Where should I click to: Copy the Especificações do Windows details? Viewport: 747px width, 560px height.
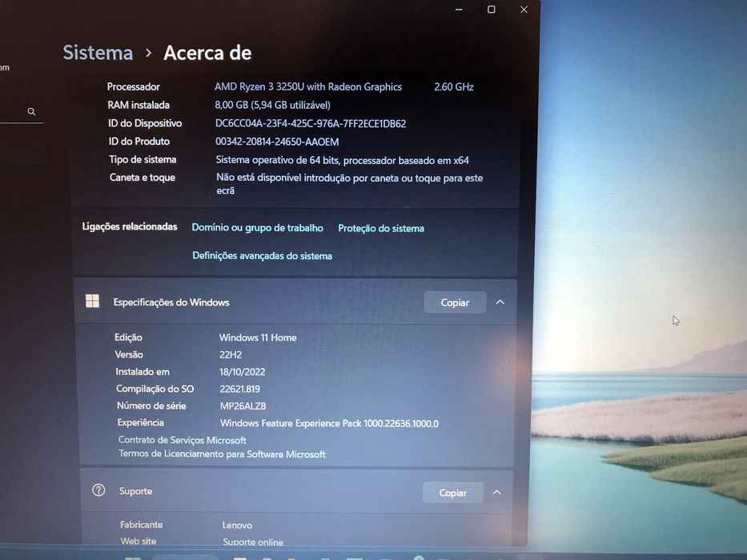click(x=455, y=302)
